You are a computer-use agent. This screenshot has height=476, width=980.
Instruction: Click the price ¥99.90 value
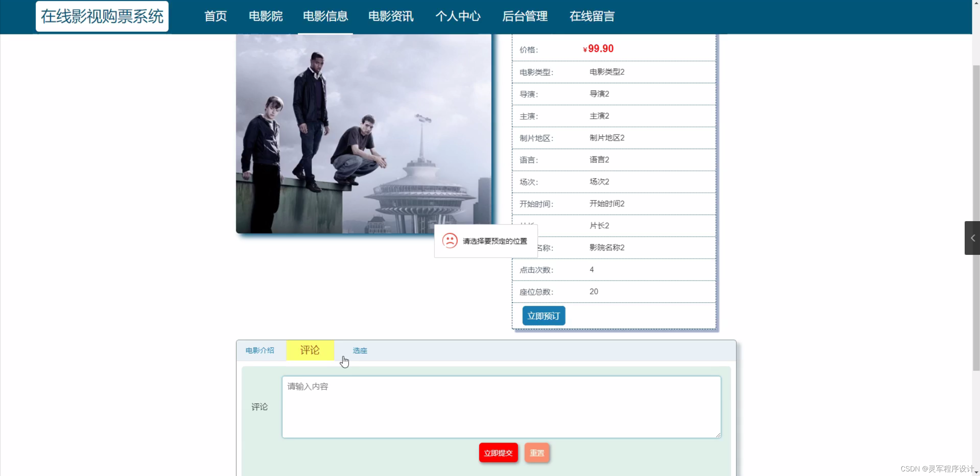[598, 48]
